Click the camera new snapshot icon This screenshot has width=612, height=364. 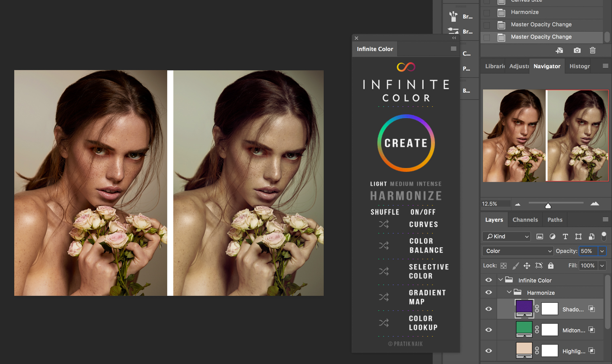pos(577,50)
